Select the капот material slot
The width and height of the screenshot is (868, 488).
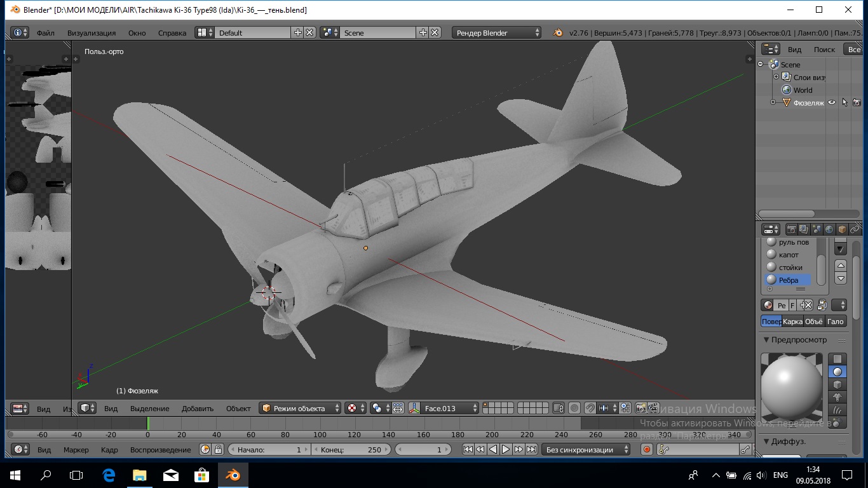tap(789, 255)
